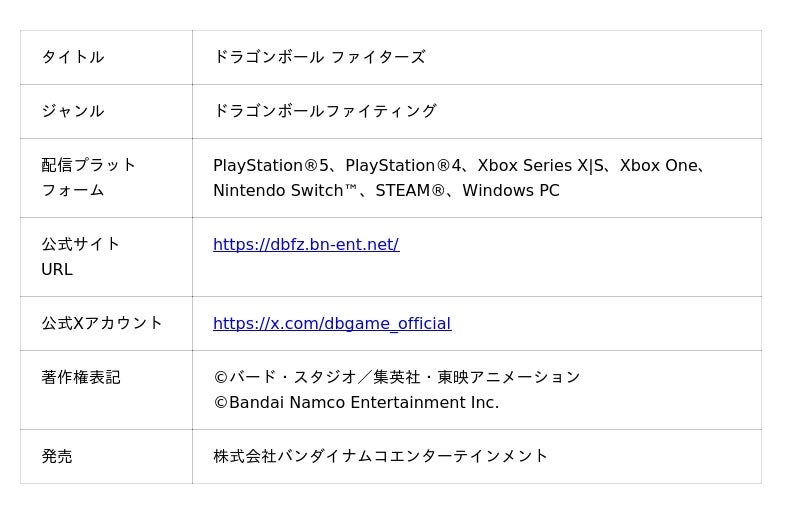This screenshot has height=514, width=800.
Task: Click the Windows PC text
Action: click(510, 190)
